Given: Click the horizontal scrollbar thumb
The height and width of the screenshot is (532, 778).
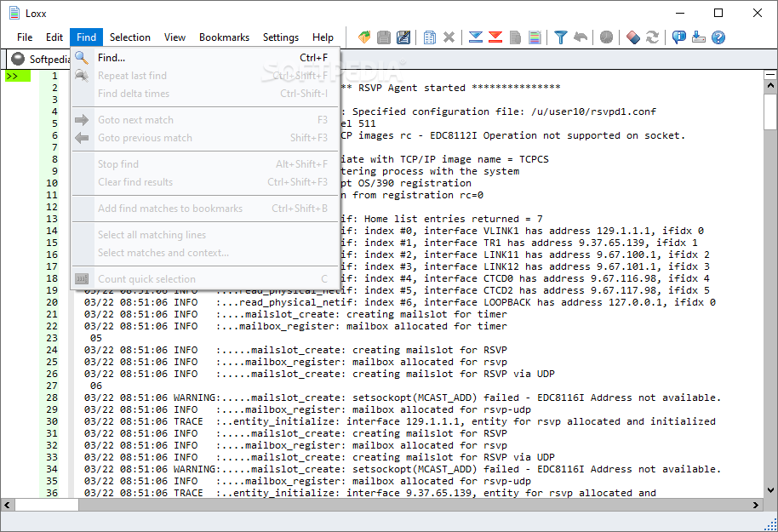Looking at the screenshot, I should pos(47,505).
